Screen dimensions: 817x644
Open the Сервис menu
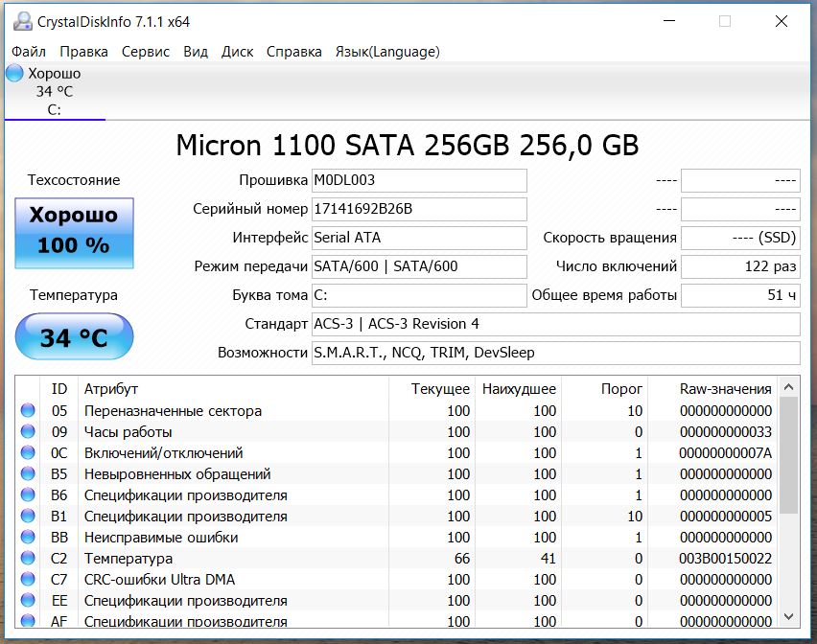[146, 52]
